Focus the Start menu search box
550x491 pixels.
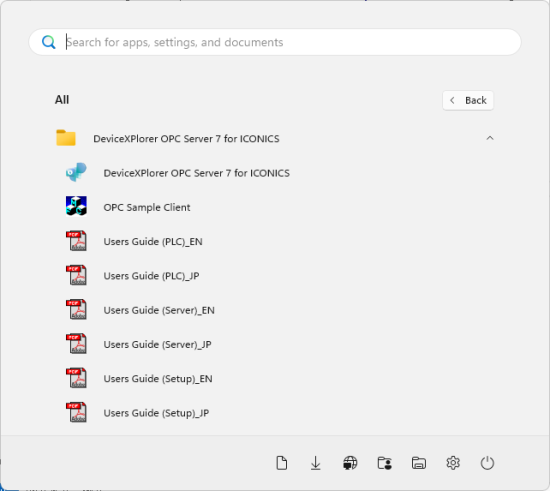pos(275,42)
